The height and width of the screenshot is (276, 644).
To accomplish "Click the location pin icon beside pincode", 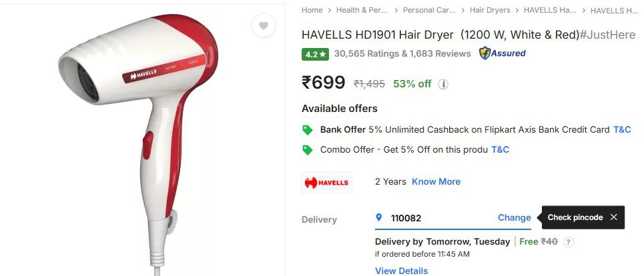I will 378,217.
